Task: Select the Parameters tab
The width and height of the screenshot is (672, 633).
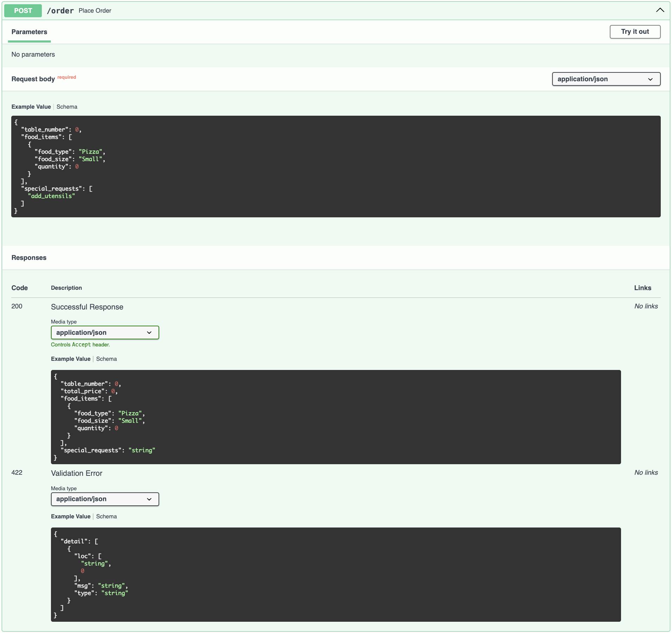Action: [x=29, y=32]
